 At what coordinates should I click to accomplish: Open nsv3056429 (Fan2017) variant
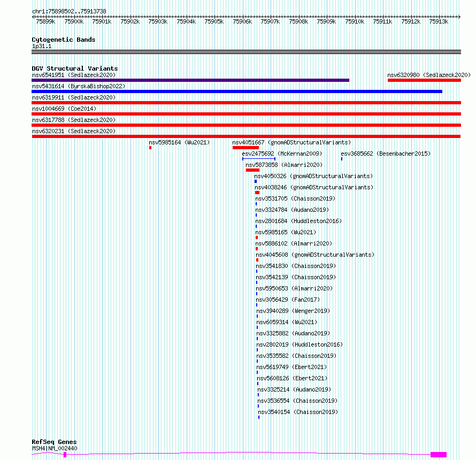tap(288, 300)
